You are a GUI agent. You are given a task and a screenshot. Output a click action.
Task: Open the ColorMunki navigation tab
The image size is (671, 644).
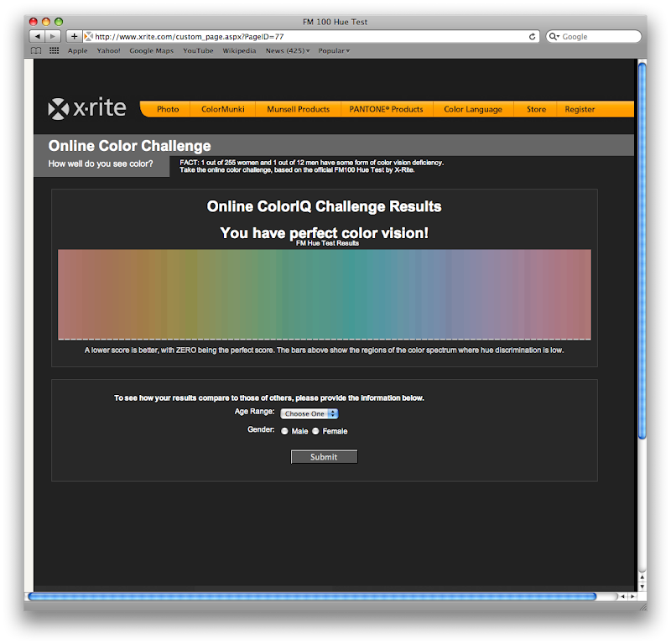click(223, 109)
